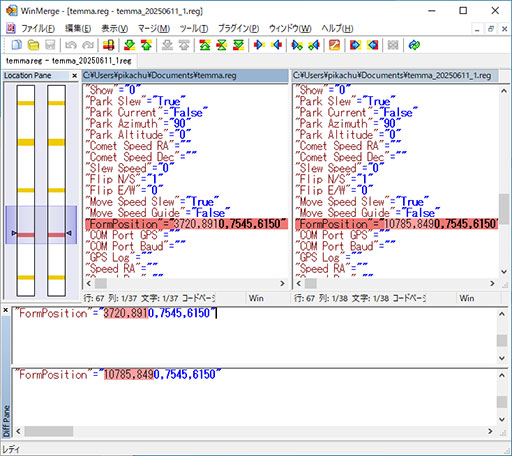Copy difference to left icon
The height and width of the screenshot is (456, 512).
point(276,45)
